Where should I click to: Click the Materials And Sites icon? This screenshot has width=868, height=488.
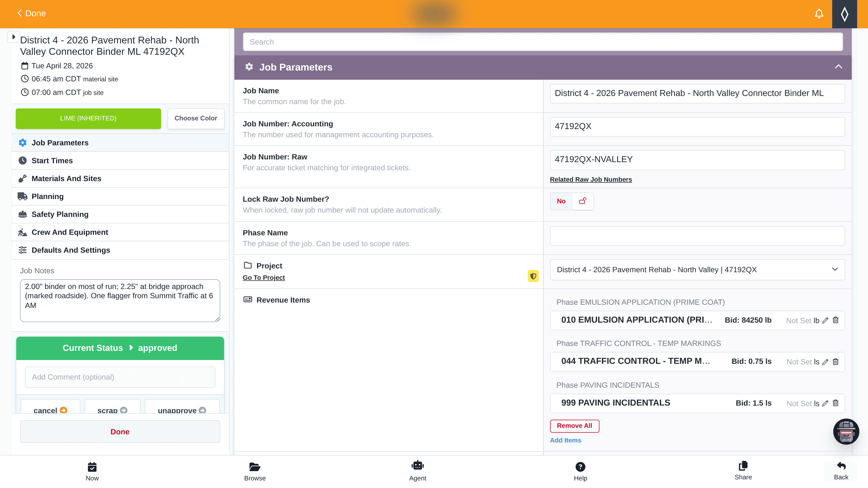(x=23, y=178)
